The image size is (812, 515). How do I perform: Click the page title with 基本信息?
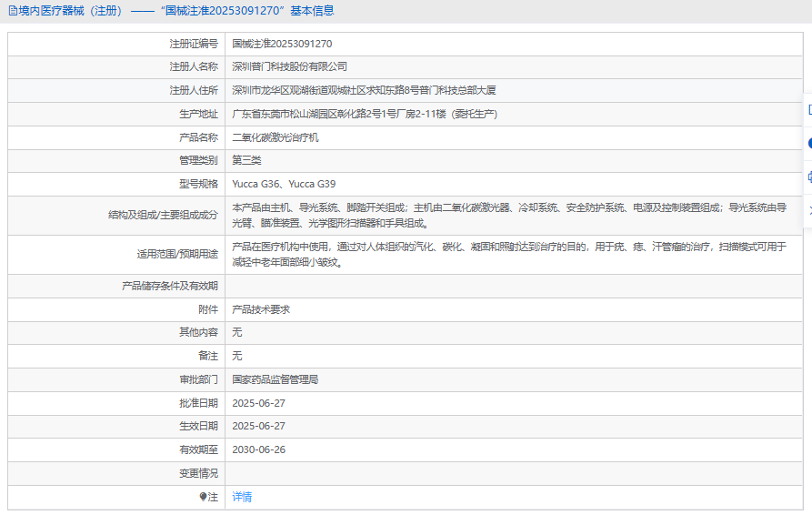[176, 11]
